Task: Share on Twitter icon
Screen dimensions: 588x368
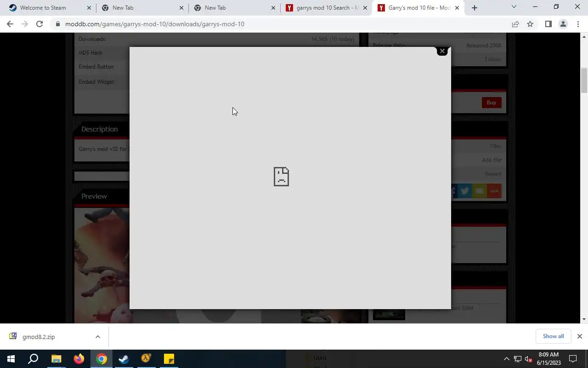Action: click(x=464, y=191)
